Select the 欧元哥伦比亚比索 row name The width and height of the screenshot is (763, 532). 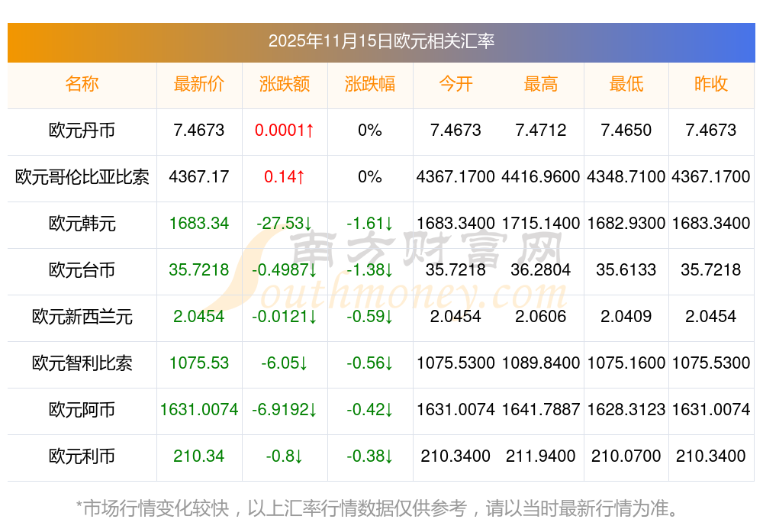[82, 176]
